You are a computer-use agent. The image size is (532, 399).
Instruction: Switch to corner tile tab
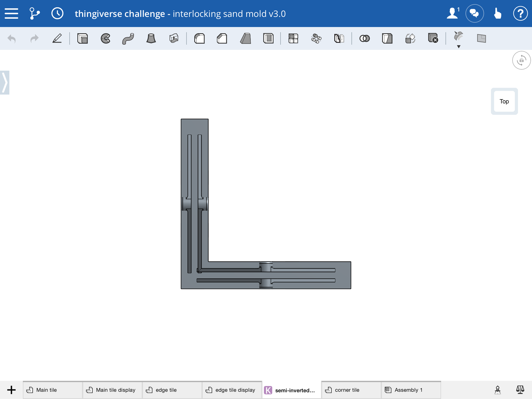tap(351, 390)
